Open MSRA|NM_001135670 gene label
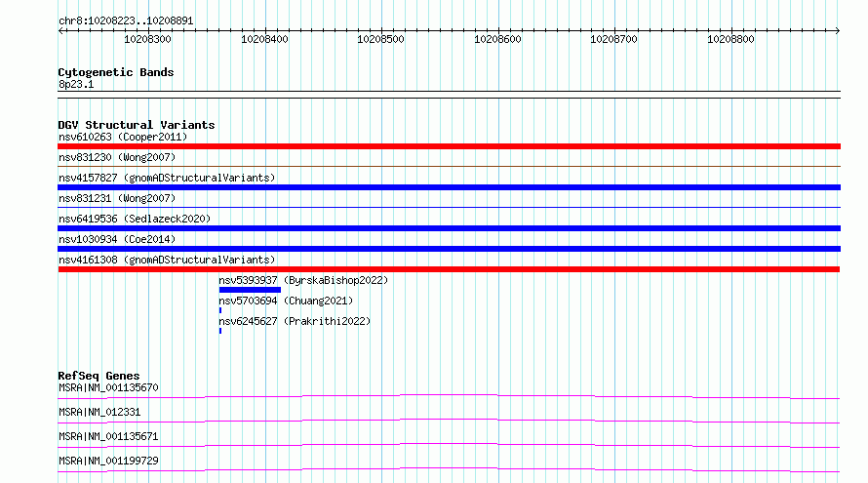Screen dimensions: 868x483 (108, 387)
